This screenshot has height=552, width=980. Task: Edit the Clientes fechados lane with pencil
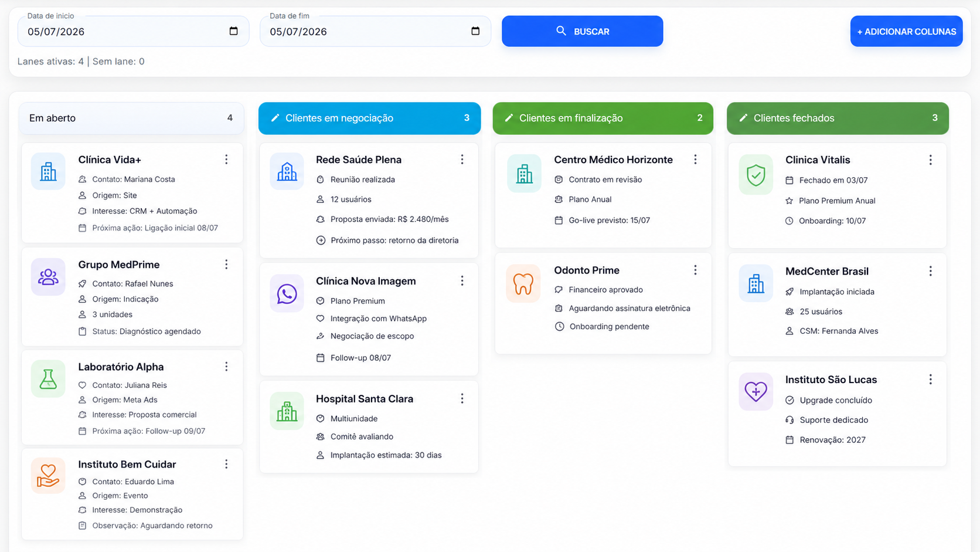(743, 118)
